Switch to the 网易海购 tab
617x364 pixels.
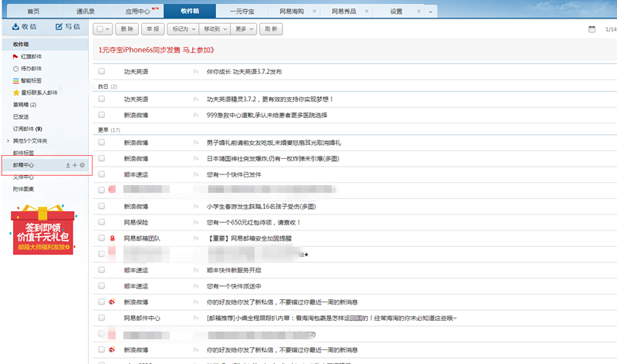[292, 12]
